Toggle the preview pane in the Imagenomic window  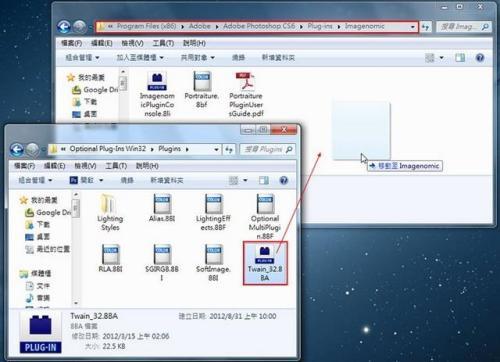pyautogui.click(x=460, y=58)
